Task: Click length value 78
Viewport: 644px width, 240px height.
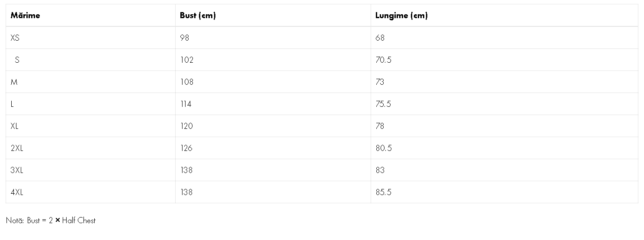Action: tap(380, 126)
